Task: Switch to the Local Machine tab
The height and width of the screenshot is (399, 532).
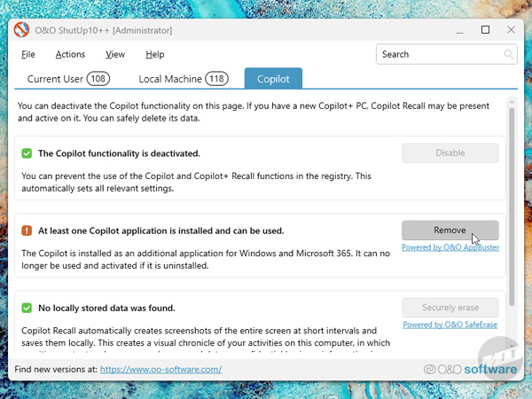Action: (x=183, y=79)
